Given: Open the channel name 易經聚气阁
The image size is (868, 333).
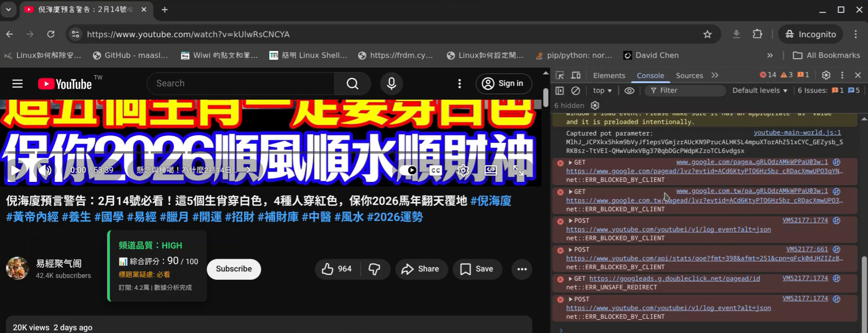Looking at the screenshot, I should coord(59,264).
